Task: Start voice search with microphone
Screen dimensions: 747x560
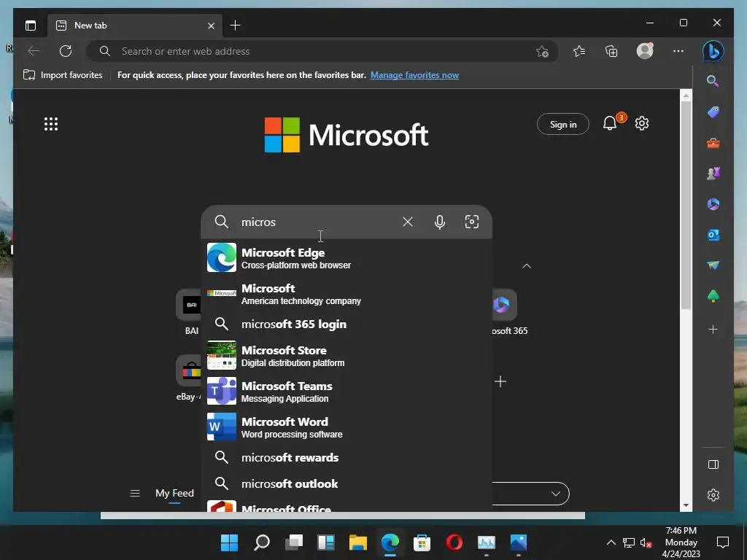Action: (440, 222)
